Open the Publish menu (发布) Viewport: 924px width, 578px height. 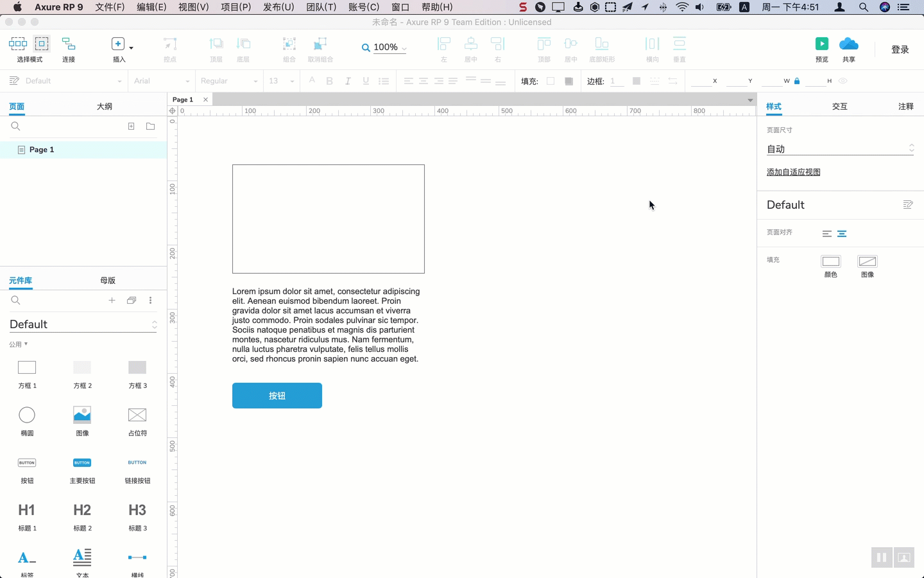coord(278,7)
